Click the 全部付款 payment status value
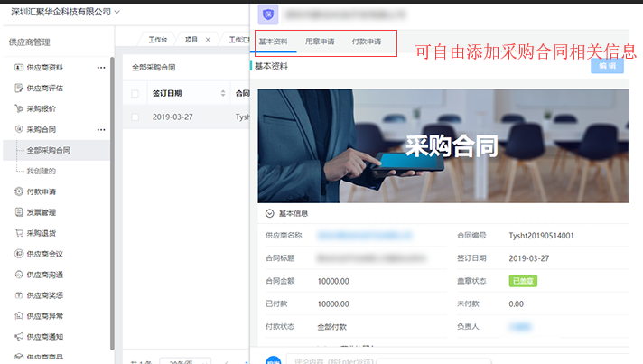This screenshot has height=364, width=643. click(x=331, y=327)
